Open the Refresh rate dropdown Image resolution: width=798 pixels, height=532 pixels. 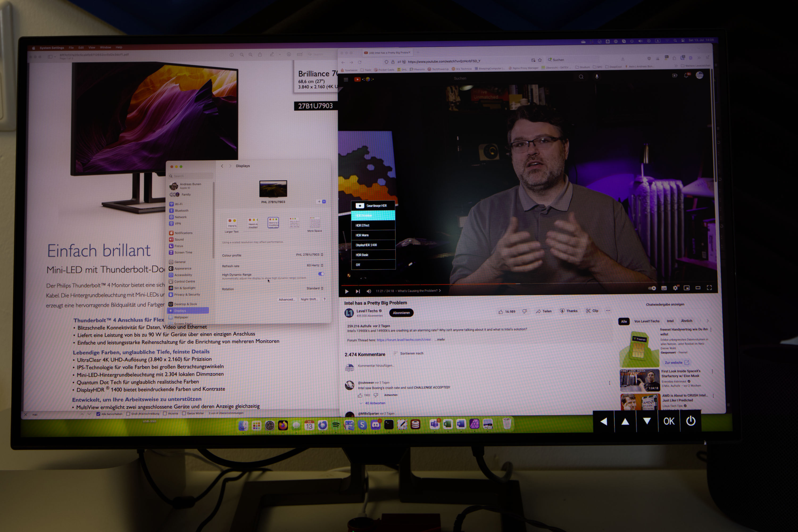(315, 265)
